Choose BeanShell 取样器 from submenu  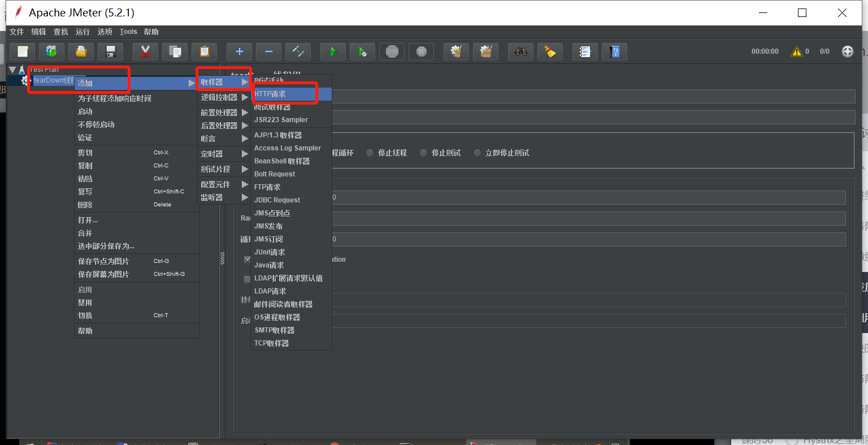click(291, 161)
